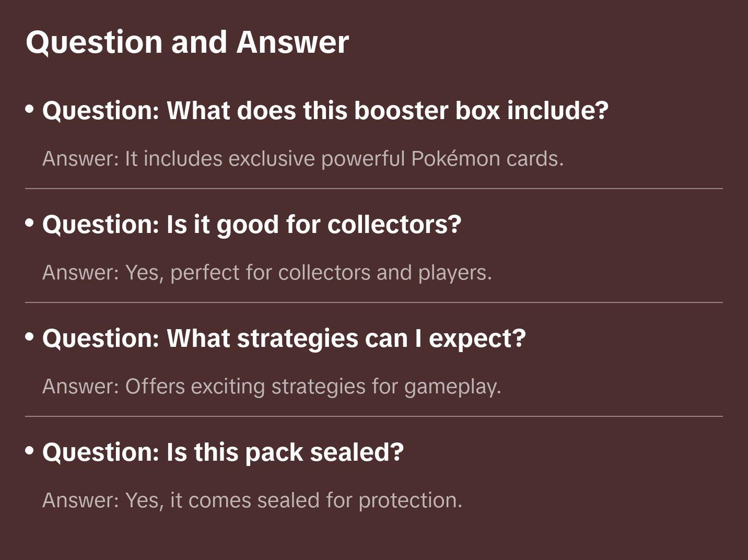Expand 'What does this booster box include?' question
This screenshot has height=560, width=748.
(x=325, y=111)
